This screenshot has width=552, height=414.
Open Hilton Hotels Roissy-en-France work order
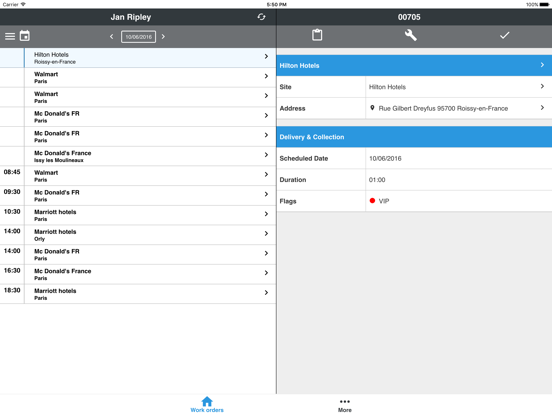(138, 58)
